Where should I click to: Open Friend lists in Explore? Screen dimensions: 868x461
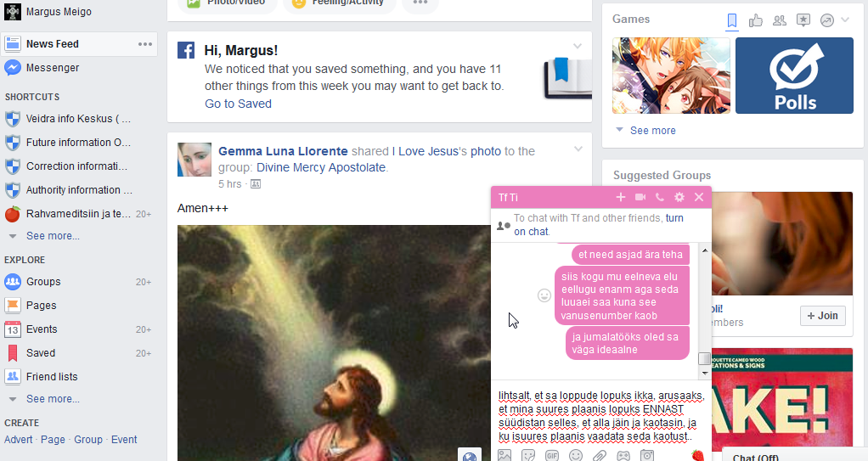click(x=52, y=377)
